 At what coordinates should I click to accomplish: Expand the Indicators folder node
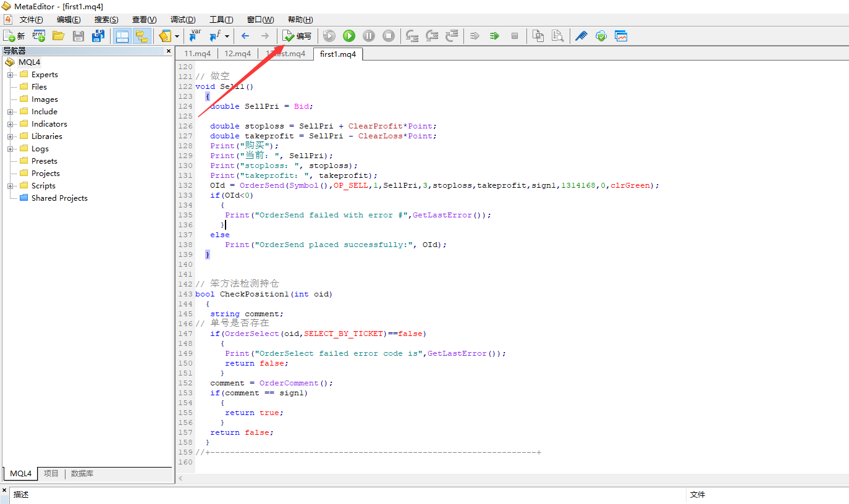coord(11,124)
